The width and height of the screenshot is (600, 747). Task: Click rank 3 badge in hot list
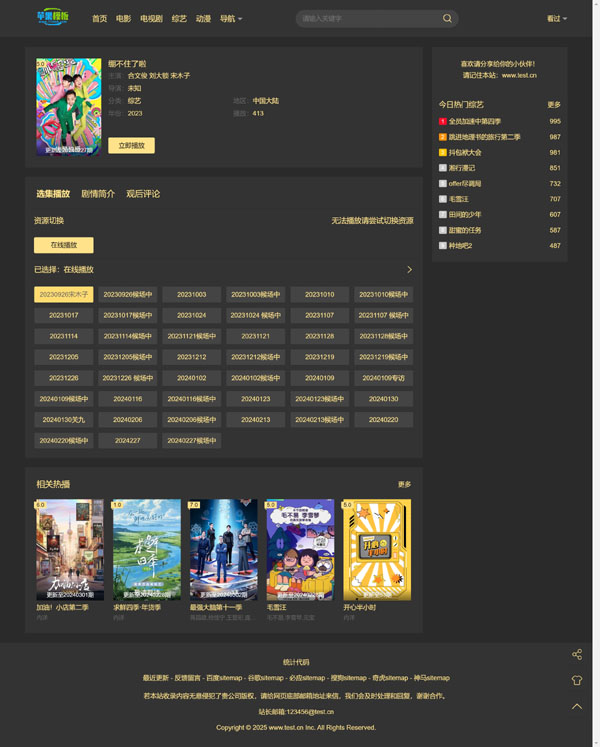tap(443, 153)
